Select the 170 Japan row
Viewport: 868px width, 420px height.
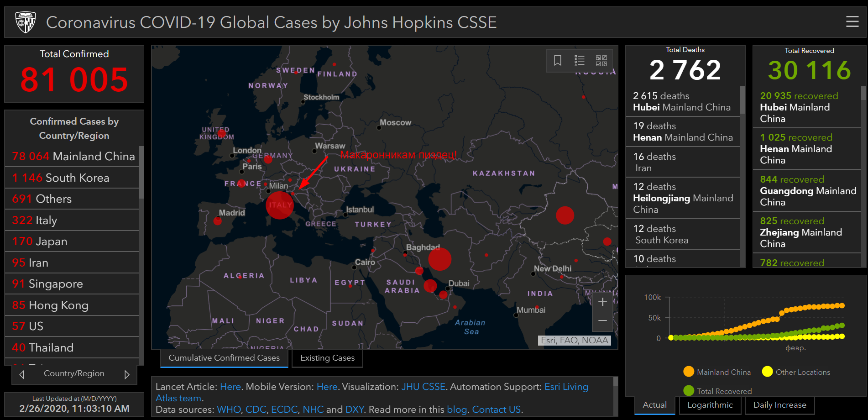coord(72,241)
